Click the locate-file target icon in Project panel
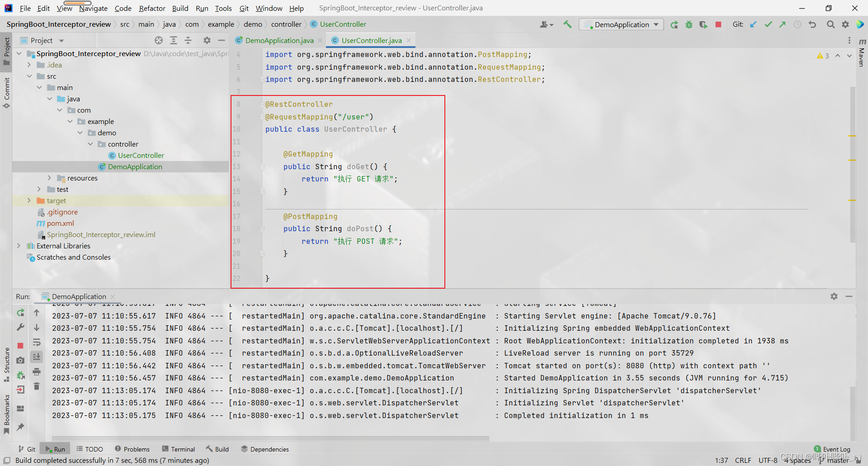This screenshot has width=868, height=466. 159,40
